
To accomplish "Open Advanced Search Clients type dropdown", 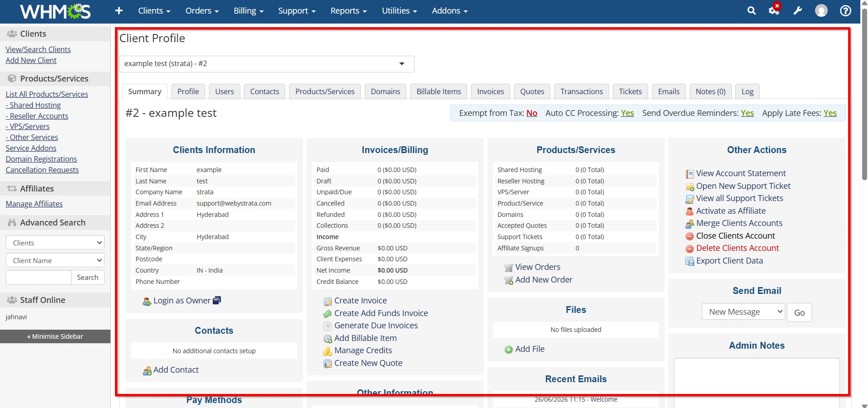I will click(55, 243).
